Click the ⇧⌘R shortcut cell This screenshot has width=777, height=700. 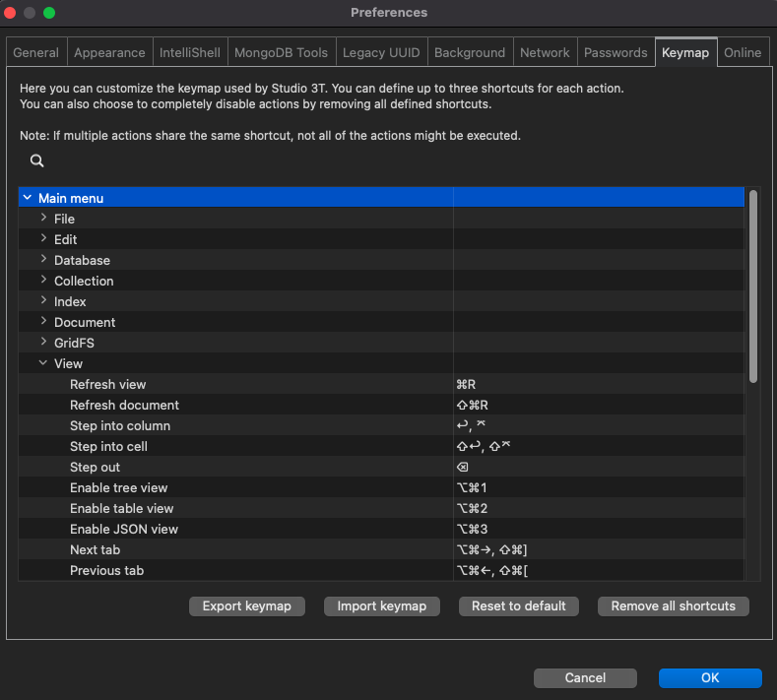(599, 405)
